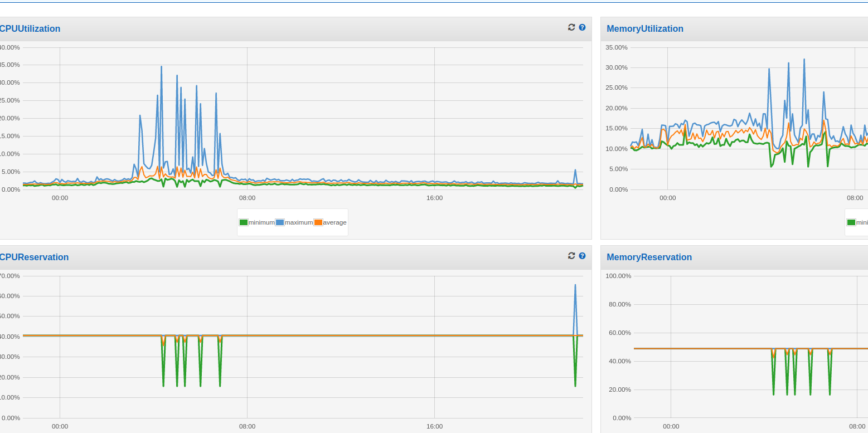Click the orange average legend color box
Screen dimensions: 868x433
click(x=318, y=222)
